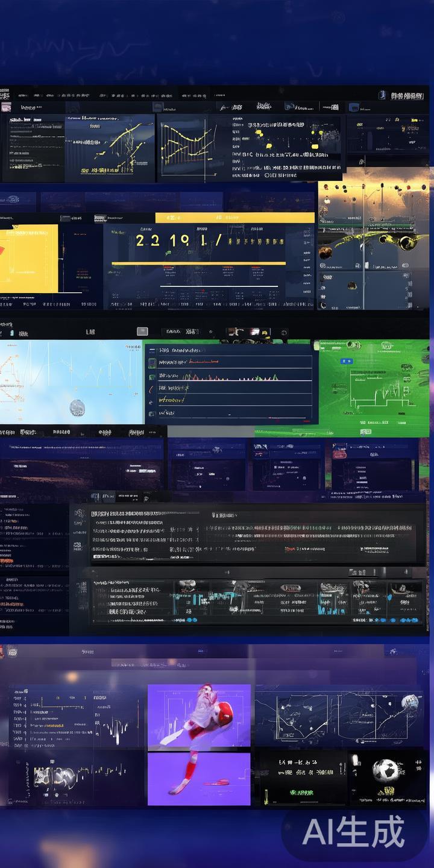
Task: Click the yellow horizontal progress bar under the score
Action: (x=198, y=263)
